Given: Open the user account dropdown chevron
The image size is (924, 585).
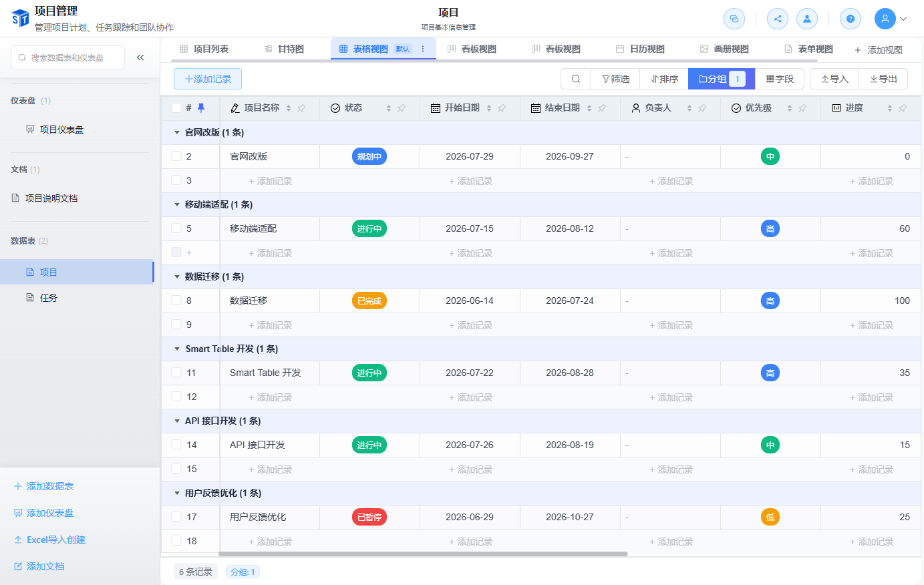Looking at the screenshot, I should tap(903, 19).
